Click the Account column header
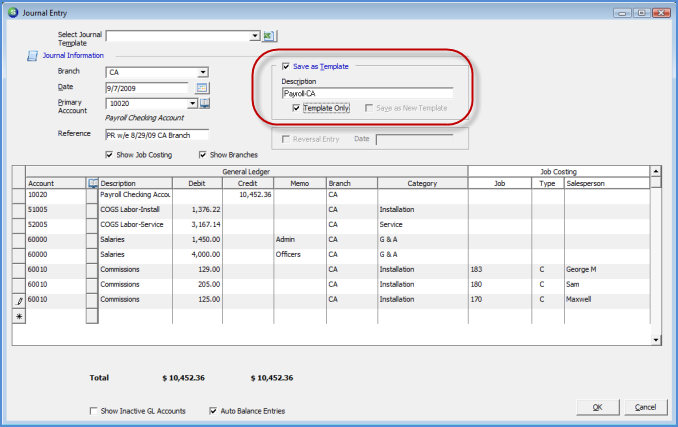 tap(56, 183)
